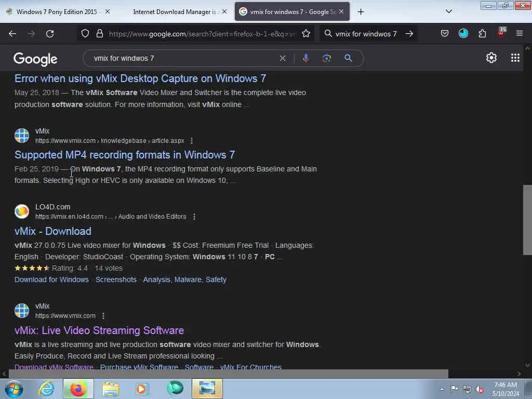Open the Firefox hamburger menu
The image size is (532, 399).
[x=520, y=34]
